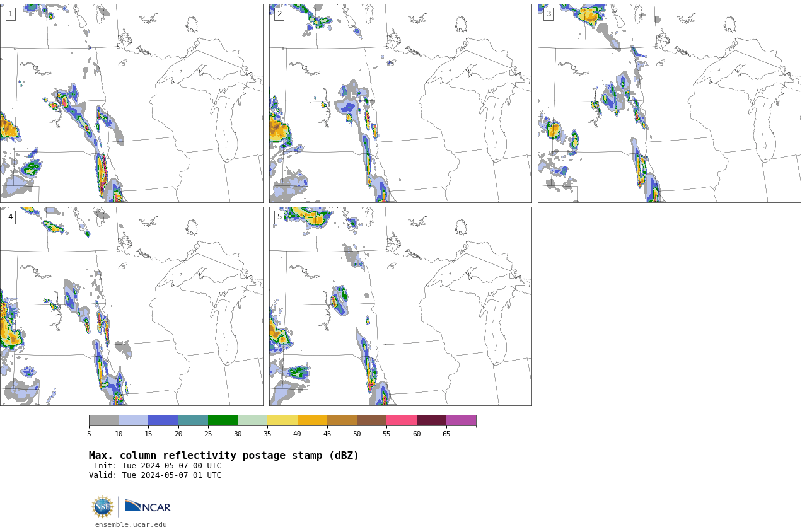Open ensemble member 2 reflectivity map
The image size is (807, 532).
coord(400,103)
